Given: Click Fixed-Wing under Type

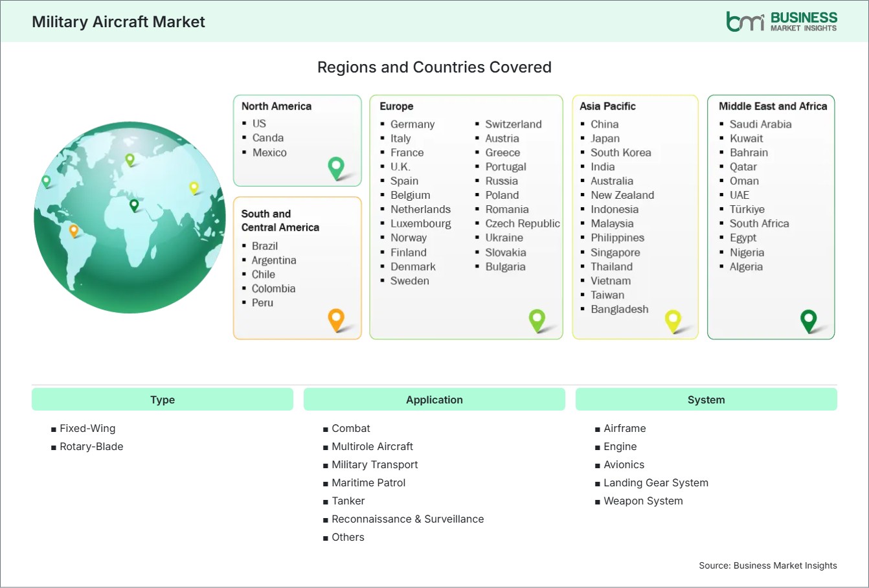Looking at the screenshot, I should pos(87,429).
